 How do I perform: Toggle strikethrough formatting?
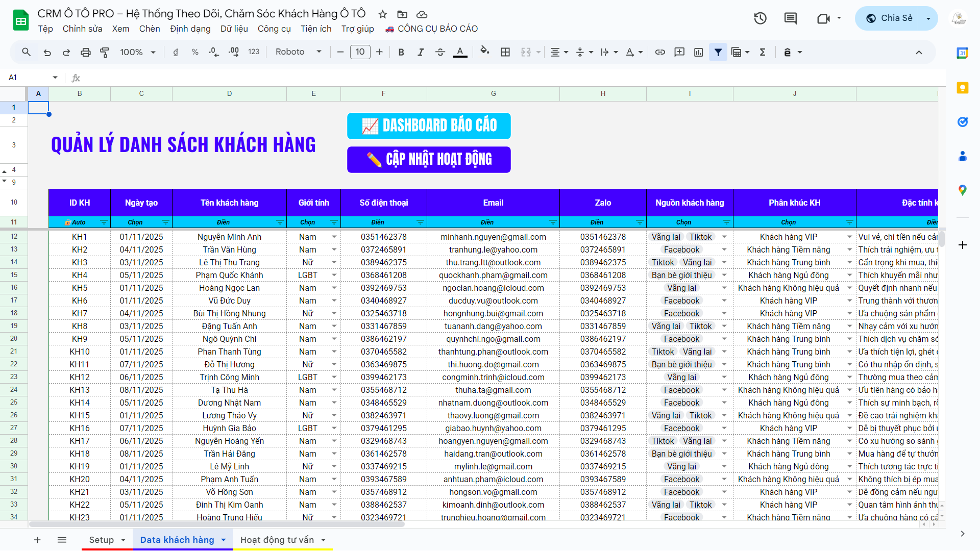tap(440, 52)
